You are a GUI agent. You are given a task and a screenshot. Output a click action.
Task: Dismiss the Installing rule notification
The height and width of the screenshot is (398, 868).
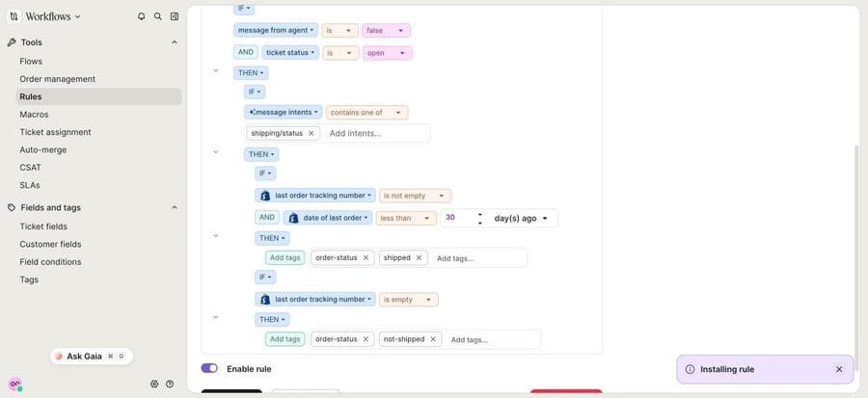tap(839, 369)
